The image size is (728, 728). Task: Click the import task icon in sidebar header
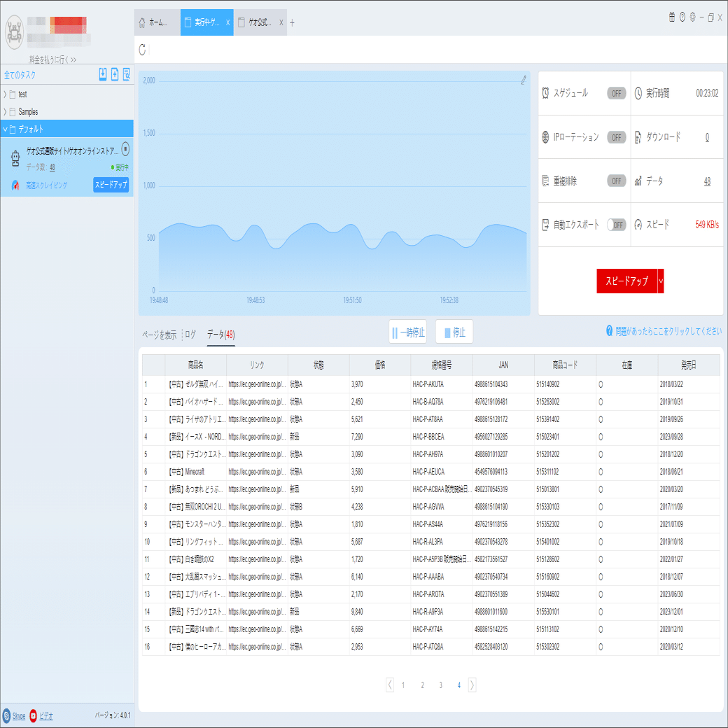103,74
